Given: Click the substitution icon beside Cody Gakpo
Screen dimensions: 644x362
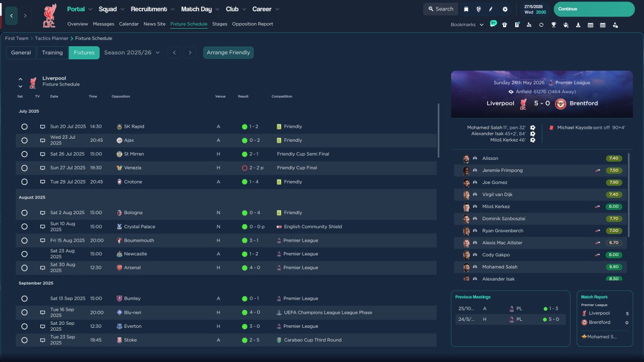Looking at the screenshot, I should point(598,255).
